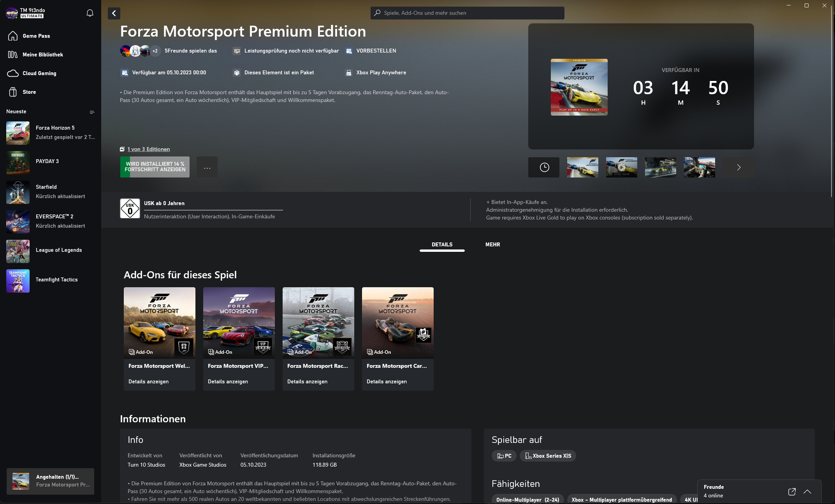The image size is (835, 504).
Task: Click install progress button at 14%
Action: click(155, 167)
